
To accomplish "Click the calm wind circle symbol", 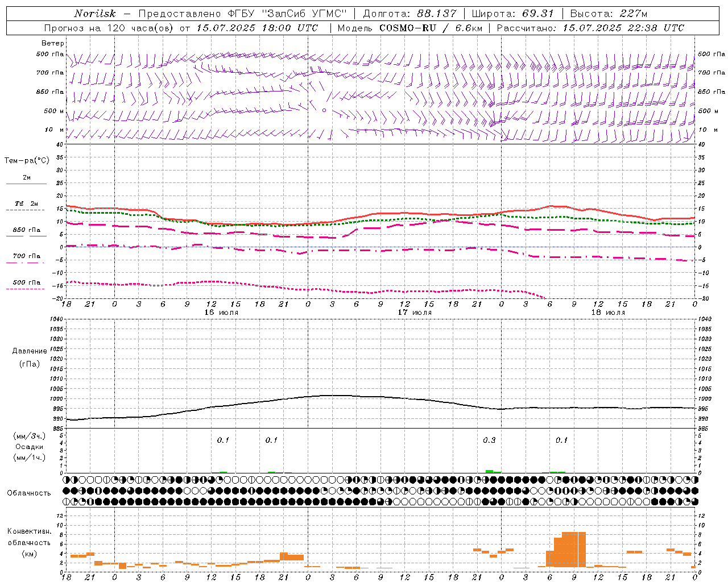I will point(324,110).
